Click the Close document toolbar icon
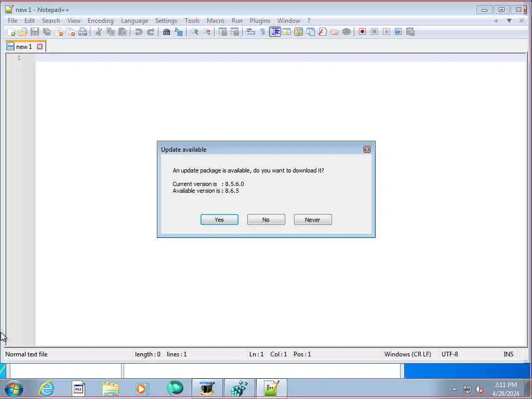 coord(59,32)
